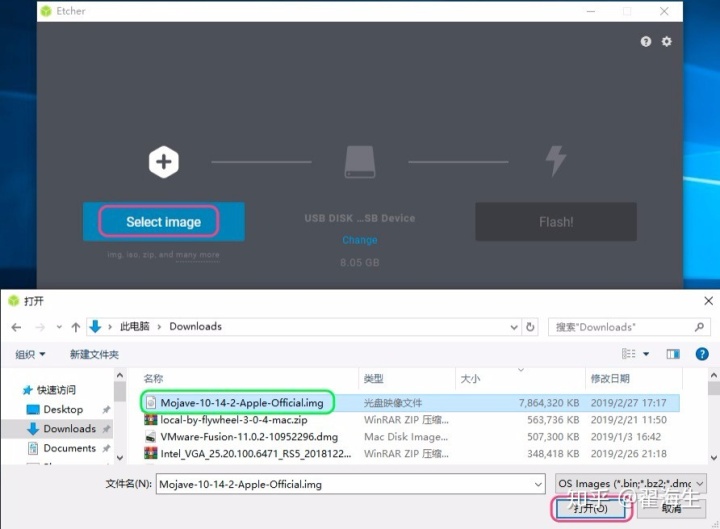Click file list scrollbar up arrow
Viewport: 720px width, 529px height.
pyautogui.click(x=714, y=375)
